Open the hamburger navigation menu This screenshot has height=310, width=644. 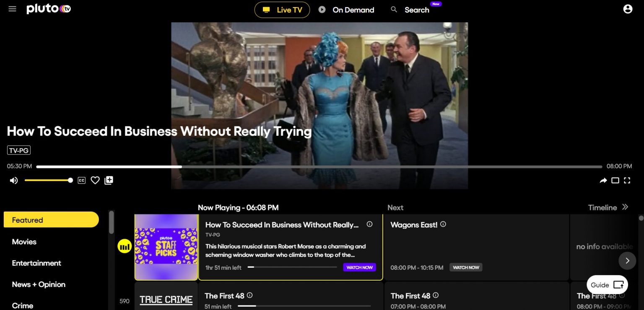tap(12, 8)
